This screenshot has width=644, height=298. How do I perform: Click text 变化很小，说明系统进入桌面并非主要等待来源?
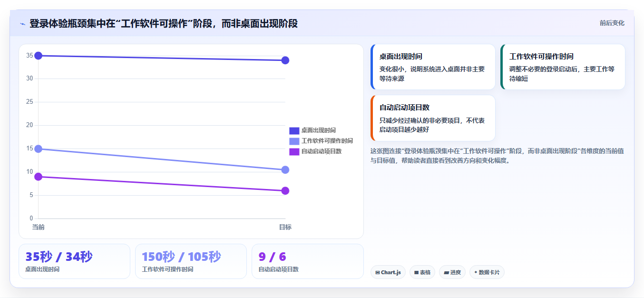click(432, 74)
